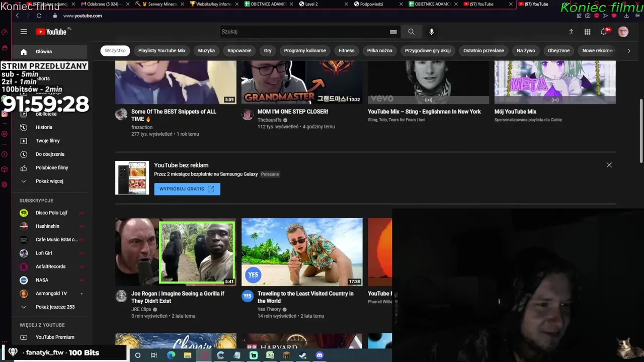This screenshot has height=362, width=644.
Task: Open the Główna home item in the sidebar
Action: 49,51
